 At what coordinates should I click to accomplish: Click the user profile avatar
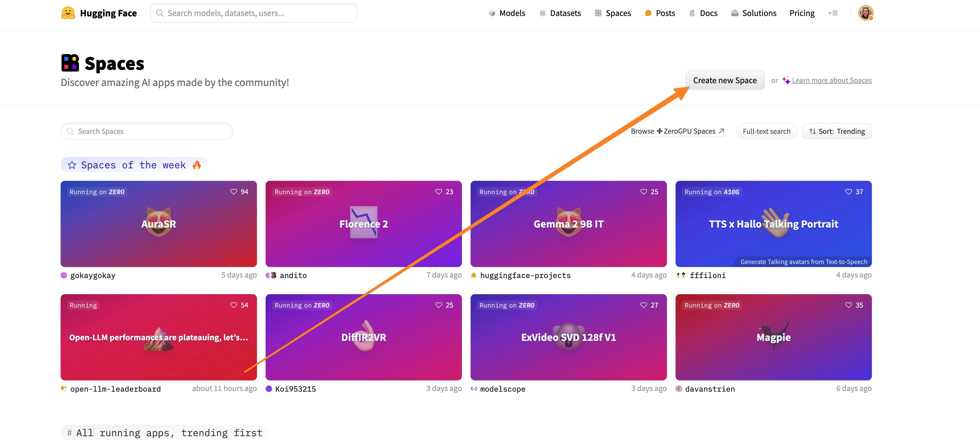(865, 13)
